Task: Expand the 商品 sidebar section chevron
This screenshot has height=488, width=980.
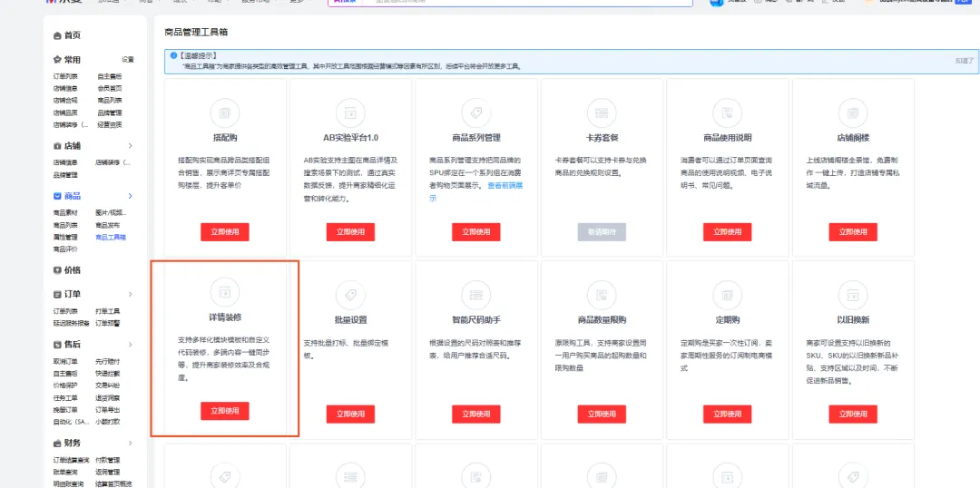Action: 131,196
